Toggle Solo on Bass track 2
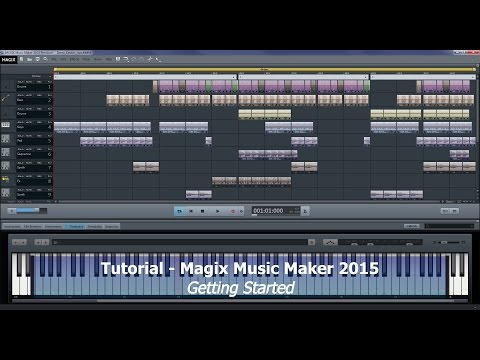The height and width of the screenshot is (360, 480). point(21,95)
